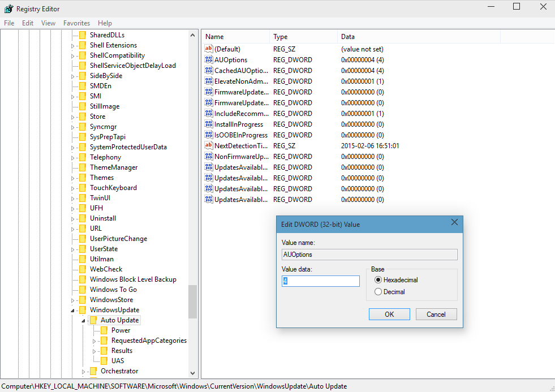Click the tree scrollbar down arrow
The width and height of the screenshot is (555, 392).
coord(192,373)
